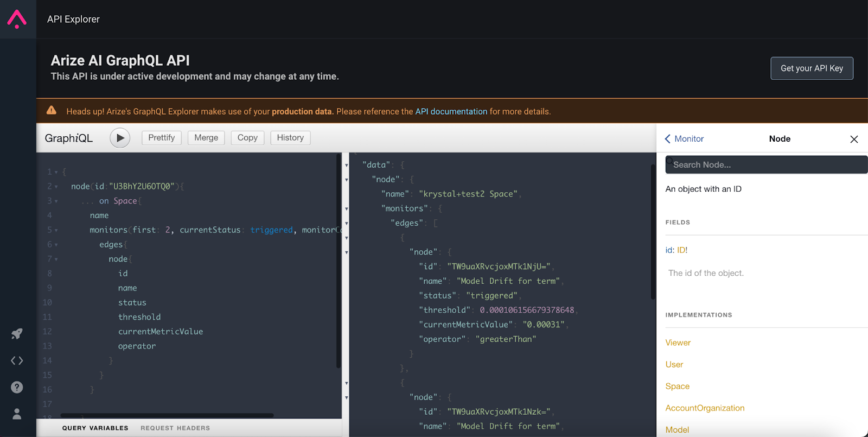The width and height of the screenshot is (868, 437).
Task: Click result value "0.00031"
Action: point(544,325)
